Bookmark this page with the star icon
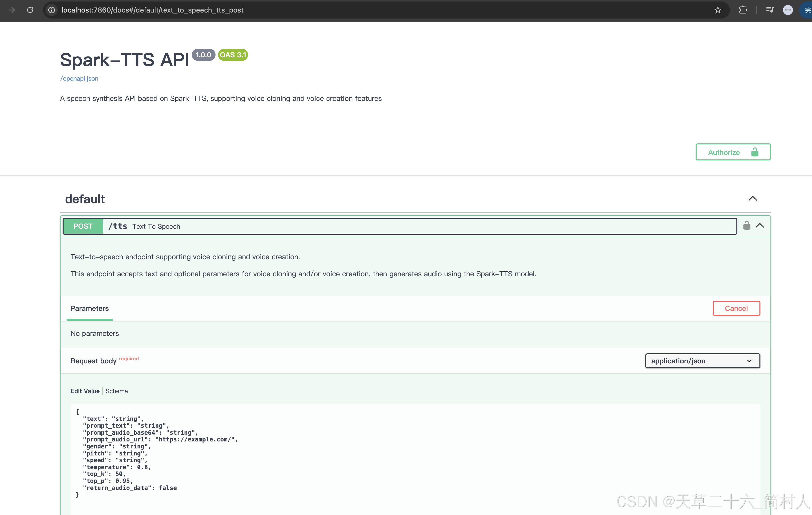Screen dimensions: 812x515 [x=718, y=10]
